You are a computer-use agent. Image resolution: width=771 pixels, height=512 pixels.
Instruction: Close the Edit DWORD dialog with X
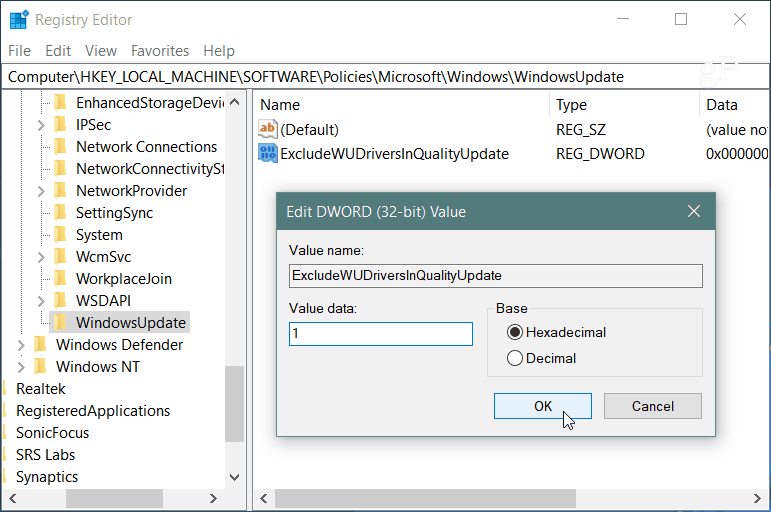(694, 211)
